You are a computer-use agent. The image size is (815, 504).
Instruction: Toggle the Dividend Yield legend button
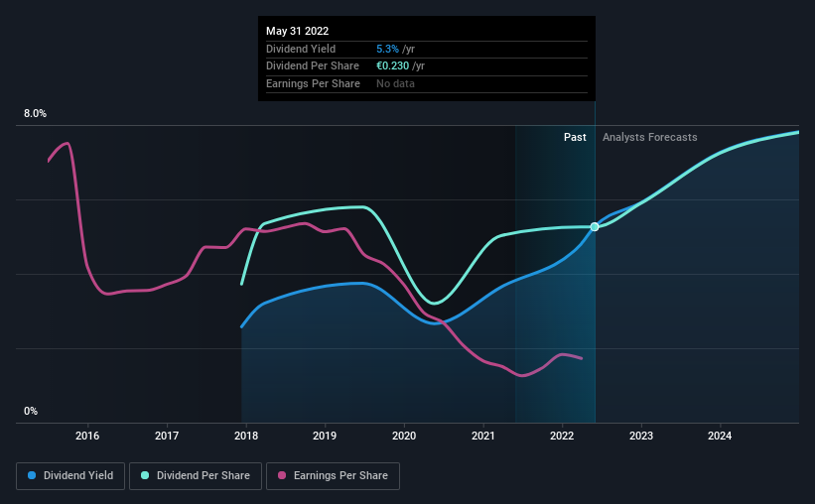pos(70,475)
